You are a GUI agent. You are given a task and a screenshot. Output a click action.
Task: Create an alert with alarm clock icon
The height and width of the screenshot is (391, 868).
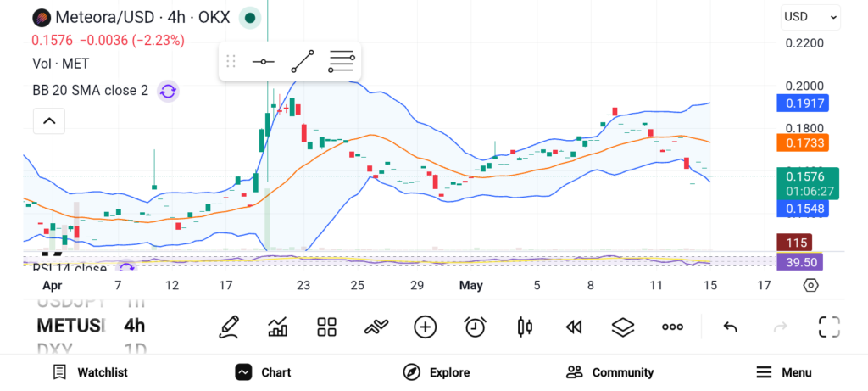[x=475, y=327]
